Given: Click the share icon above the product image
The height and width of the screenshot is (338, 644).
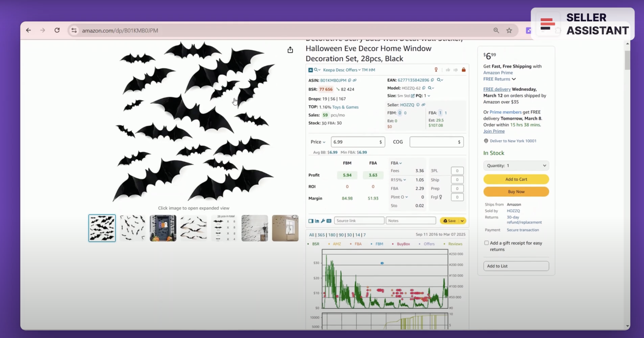Looking at the screenshot, I should pyautogui.click(x=290, y=50).
